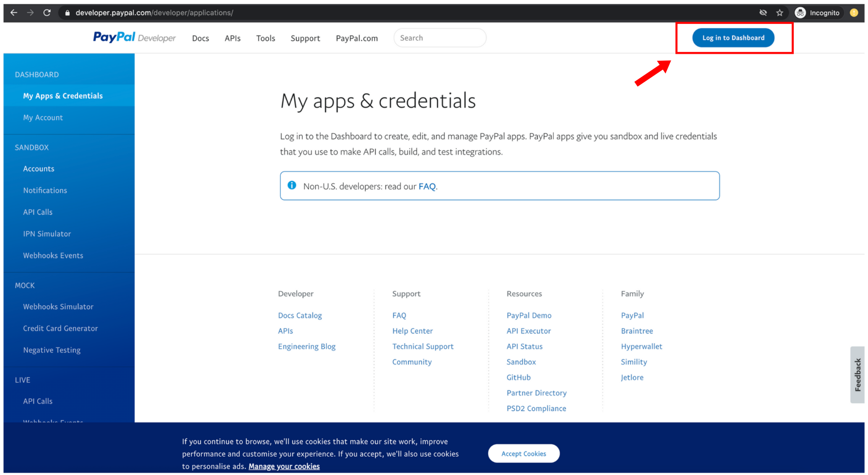The width and height of the screenshot is (868, 475).
Task: Open Braintree footer link
Action: [x=637, y=331]
